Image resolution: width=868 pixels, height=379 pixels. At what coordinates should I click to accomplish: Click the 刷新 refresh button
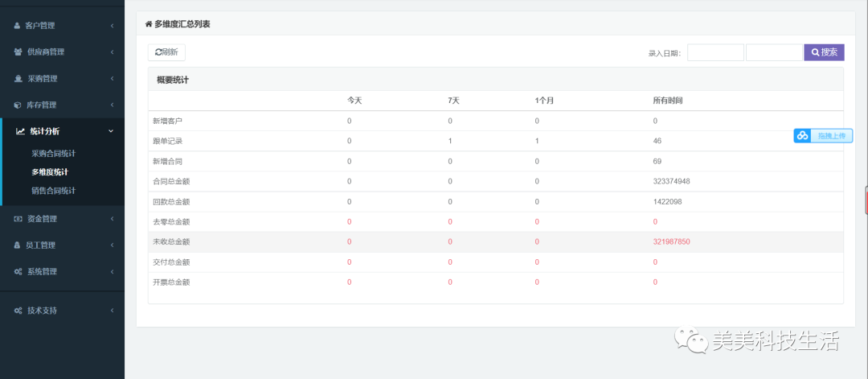click(166, 52)
